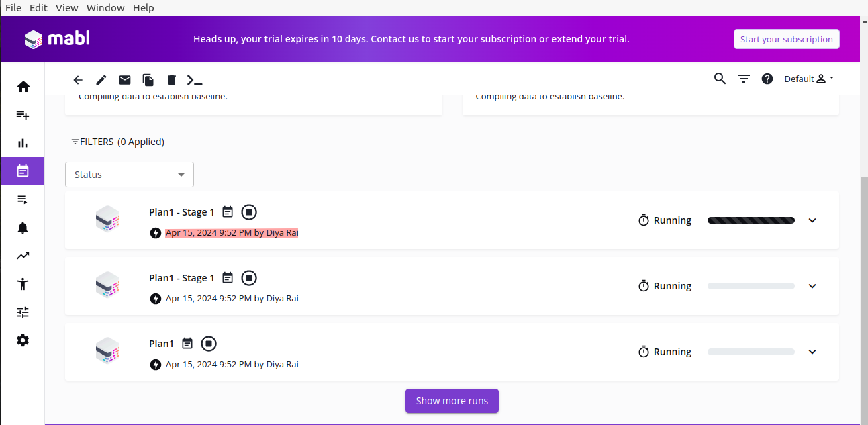868x425 pixels.
Task: Open the search magnifier icon
Action: tap(720, 79)
